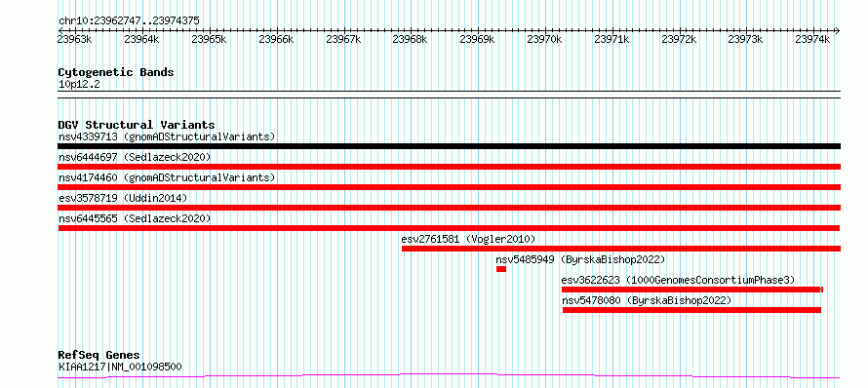
Task: Click the red nsv6444697 variant bar
Action: tap(449, 167)
